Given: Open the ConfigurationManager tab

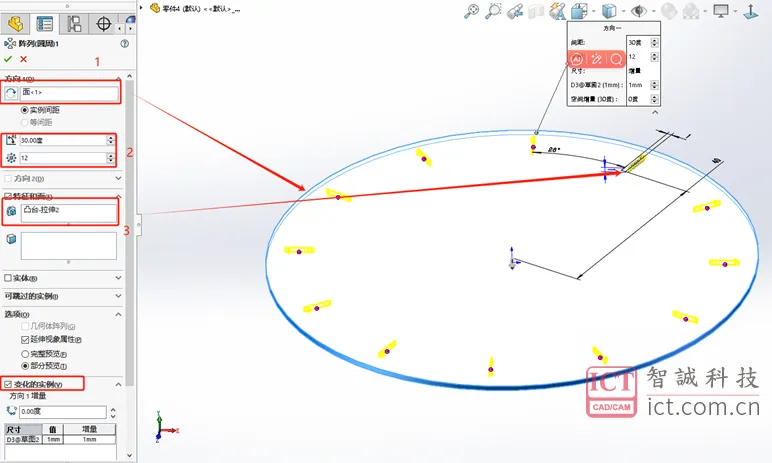Looking at the screenshot, I should [74, 24].
